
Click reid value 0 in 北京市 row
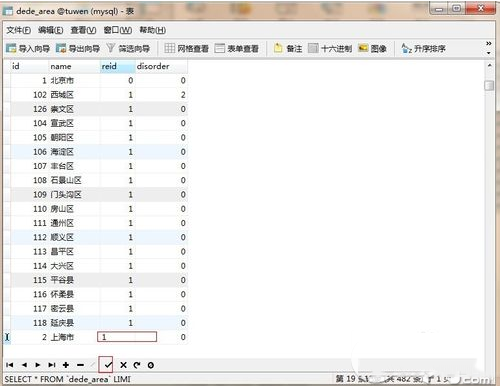pos(118,80)
